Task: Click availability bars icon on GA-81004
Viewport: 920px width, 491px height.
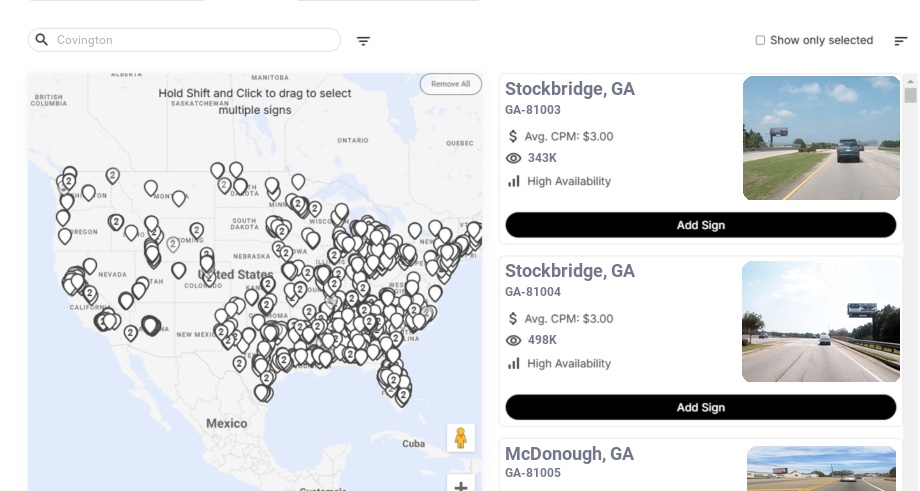Action: (x=514, y=364)
